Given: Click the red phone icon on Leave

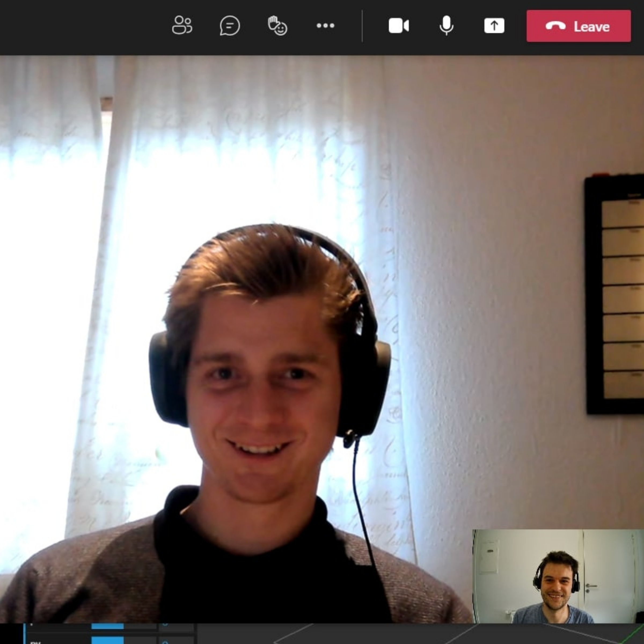Looking at the screenshot, I should (555, 26).
